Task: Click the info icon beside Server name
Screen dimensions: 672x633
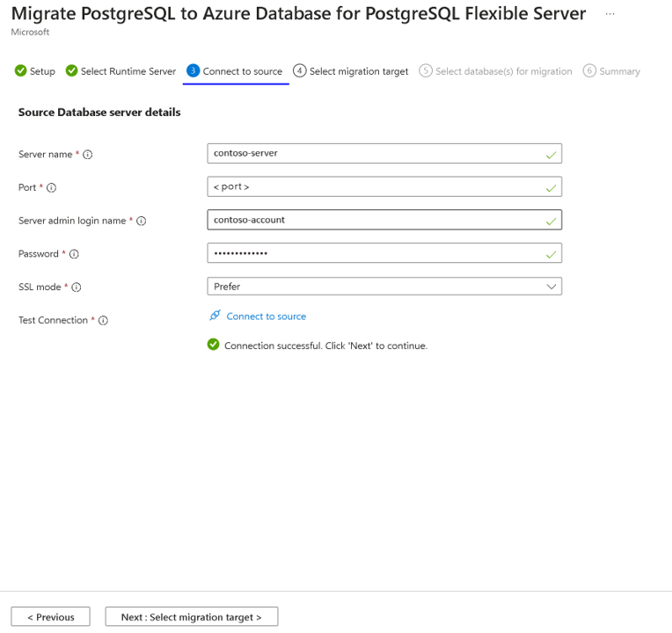Action: pos(87,155)
